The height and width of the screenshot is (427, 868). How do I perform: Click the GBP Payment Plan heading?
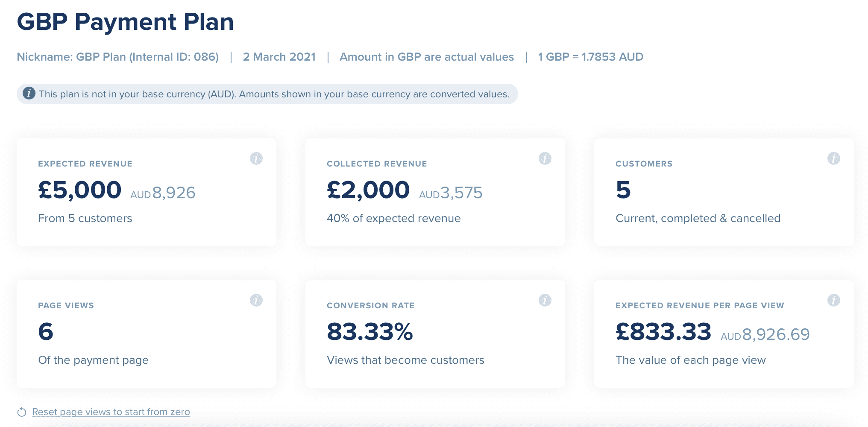(125, 22)
